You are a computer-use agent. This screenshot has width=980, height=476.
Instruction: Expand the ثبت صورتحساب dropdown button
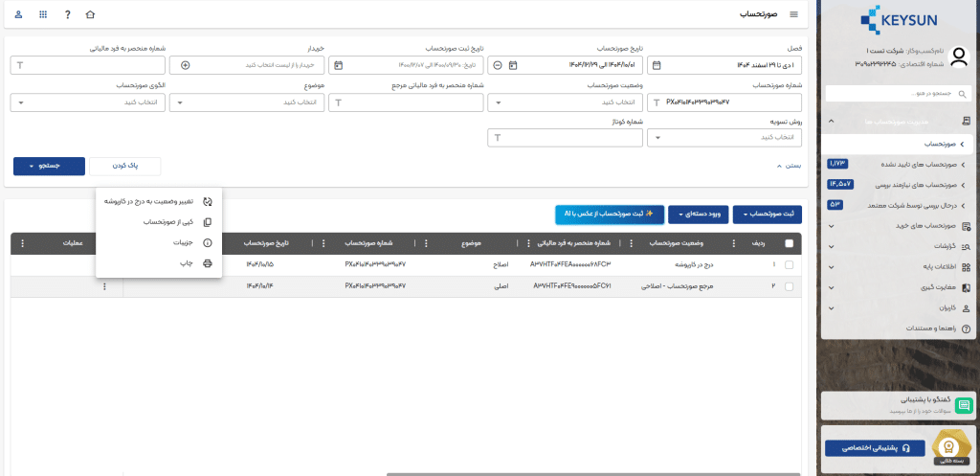pyautogui.click(x=775, y=214)
